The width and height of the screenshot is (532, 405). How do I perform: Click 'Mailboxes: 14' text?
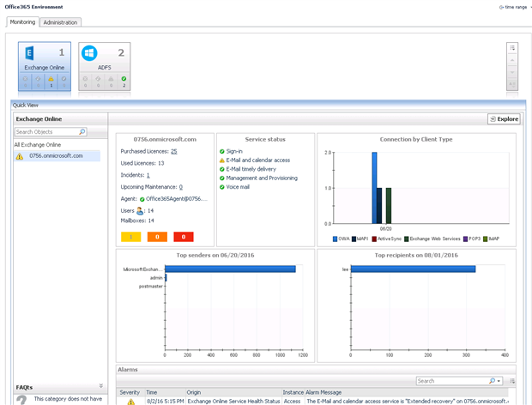point(137,221)
